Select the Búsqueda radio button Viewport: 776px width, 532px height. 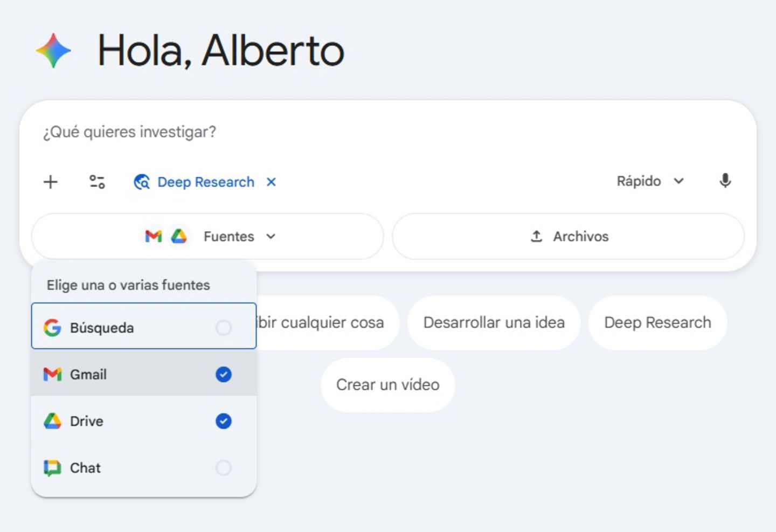223,328
